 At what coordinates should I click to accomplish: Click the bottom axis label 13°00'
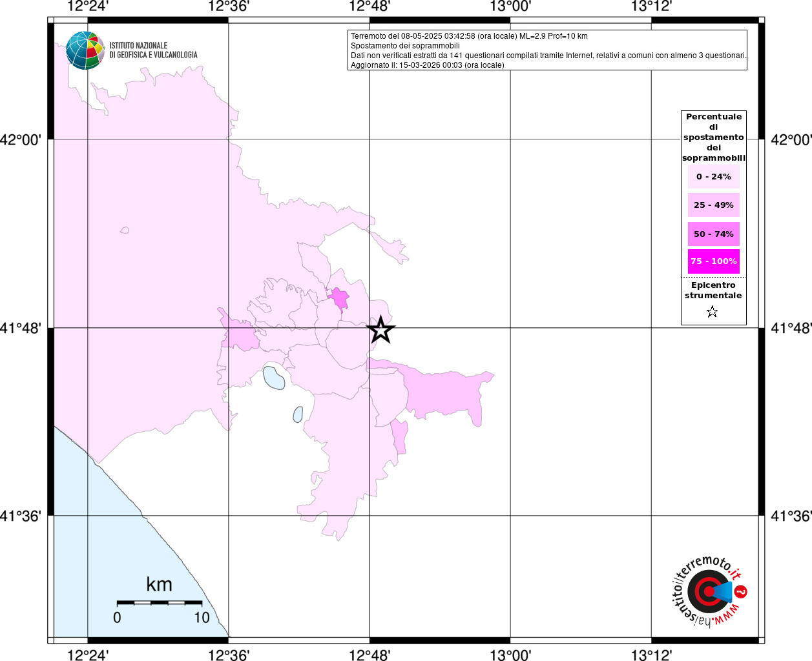(510, 655)
